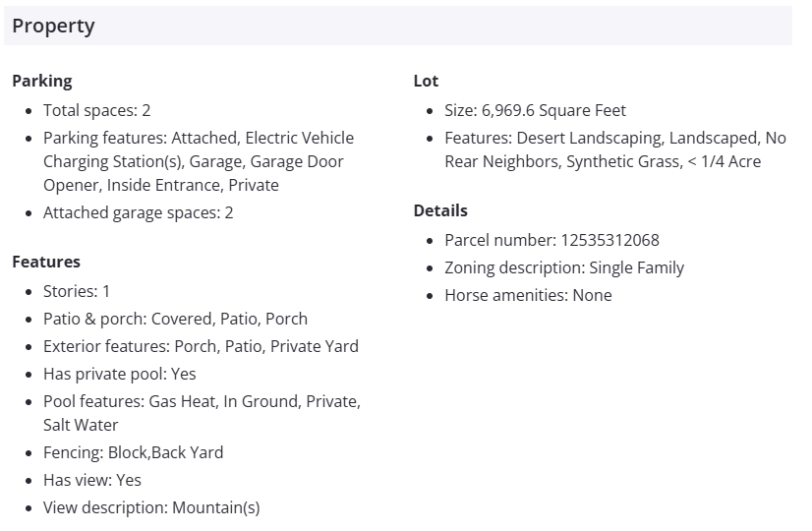
Task: Click Zoning description: Single Family
Action: (564, 267)
